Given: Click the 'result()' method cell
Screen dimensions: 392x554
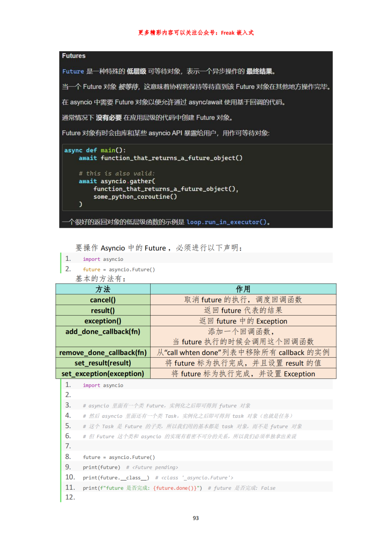Looking at the screenshot, I should pyautogui.click(x=103, y=311).
